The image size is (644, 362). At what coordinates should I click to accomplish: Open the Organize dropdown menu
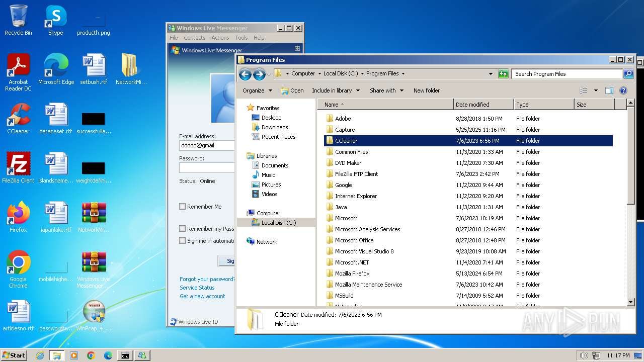pyautogui.click(x=257, y=90)
